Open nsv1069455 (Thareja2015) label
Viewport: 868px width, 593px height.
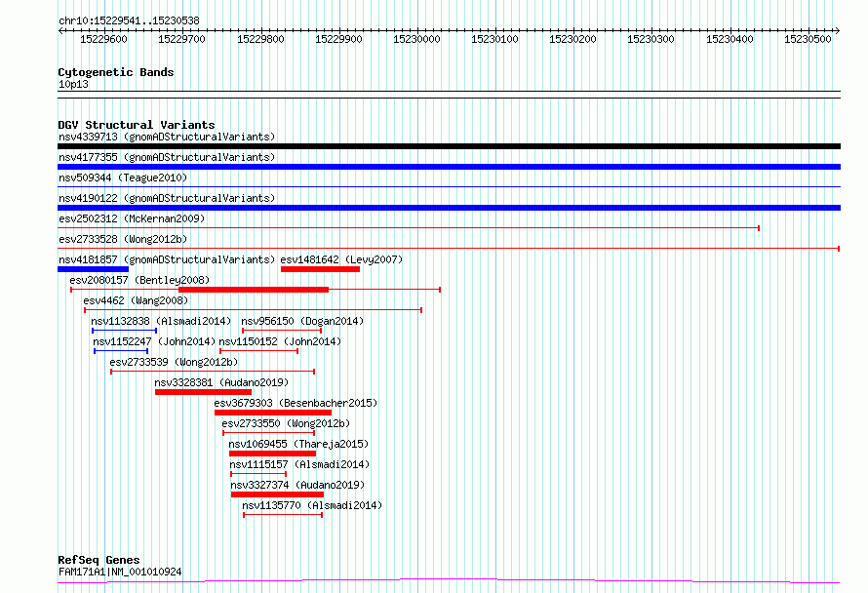pyautogui.click(x=298, y=444)
